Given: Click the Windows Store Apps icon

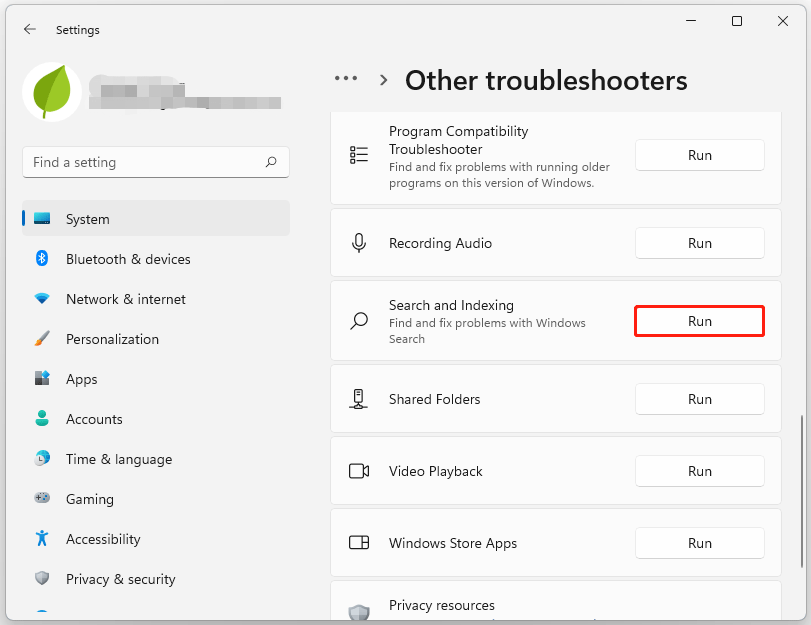Looking at the screenshot, I should 359,543.
